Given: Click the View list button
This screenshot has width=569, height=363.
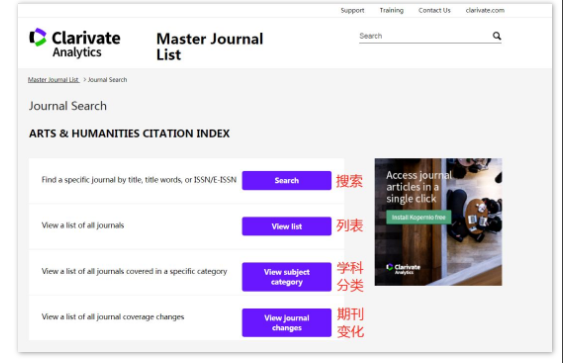Looking at the screenshot, I should point(286,226).
